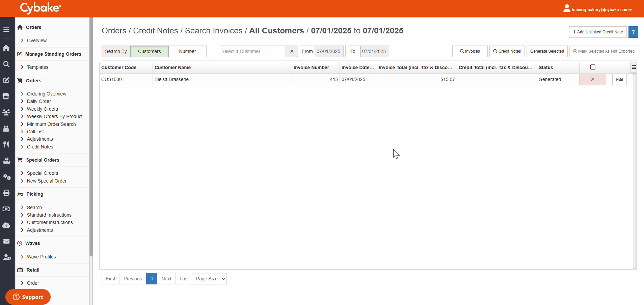Open Credit Notes in the sidebar menu

(x=40, y=147)
